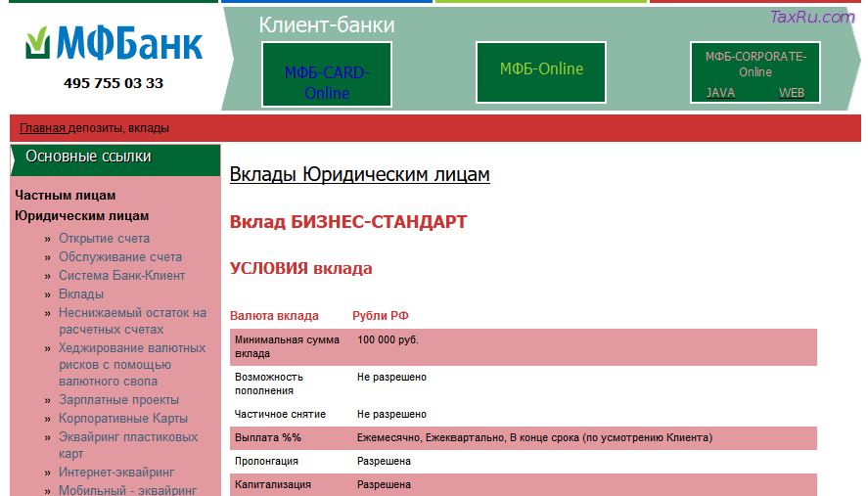Select the Юридическим лицам section
The image size is (868, 496).
click(82, 216)
